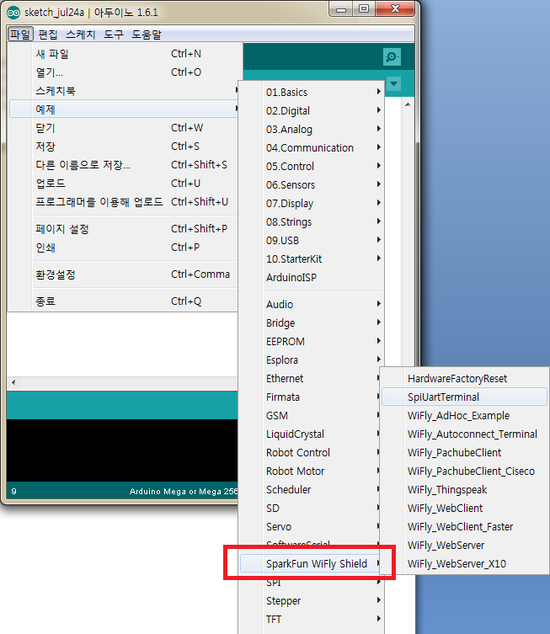
Task: Load WiFly_WebServer sketch
Action: point(464,545)
